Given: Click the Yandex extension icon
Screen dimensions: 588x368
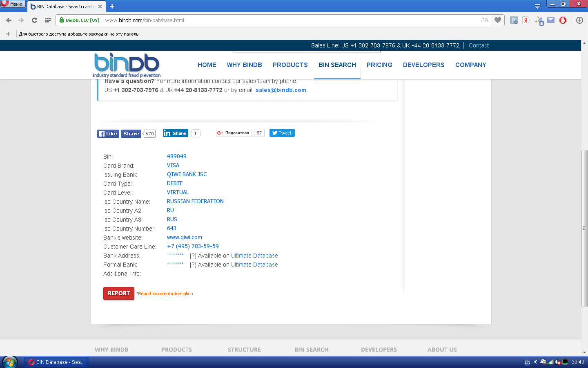Looking at the screenshot, I should tap(526, 20).
